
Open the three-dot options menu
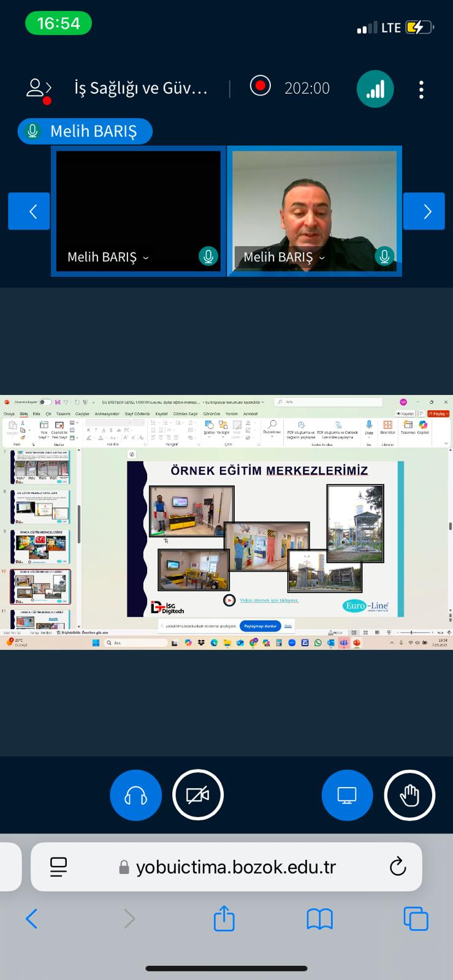(421, 89)
